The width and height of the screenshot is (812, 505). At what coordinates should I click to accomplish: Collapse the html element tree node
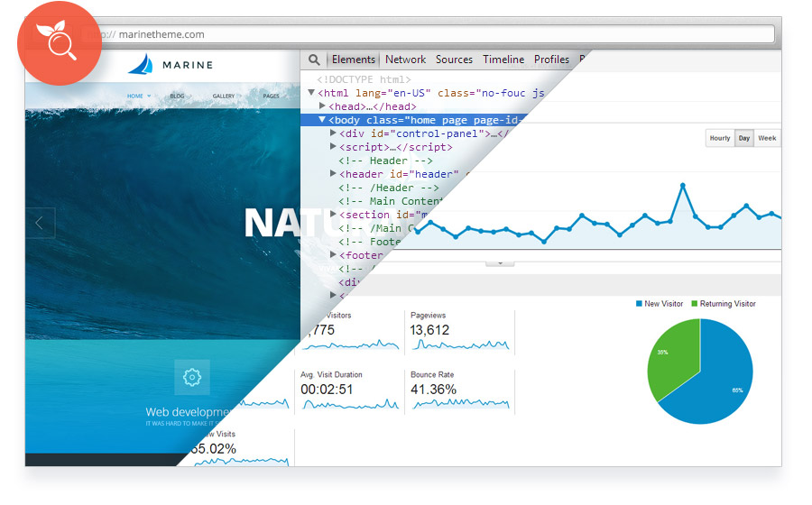[311, 93]
